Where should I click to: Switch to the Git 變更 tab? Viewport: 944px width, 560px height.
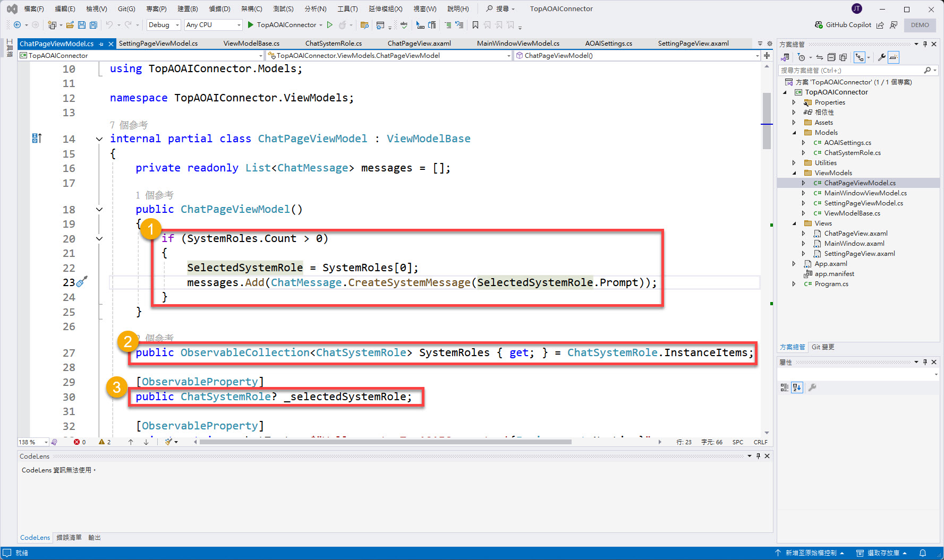(x=823, y=347)
